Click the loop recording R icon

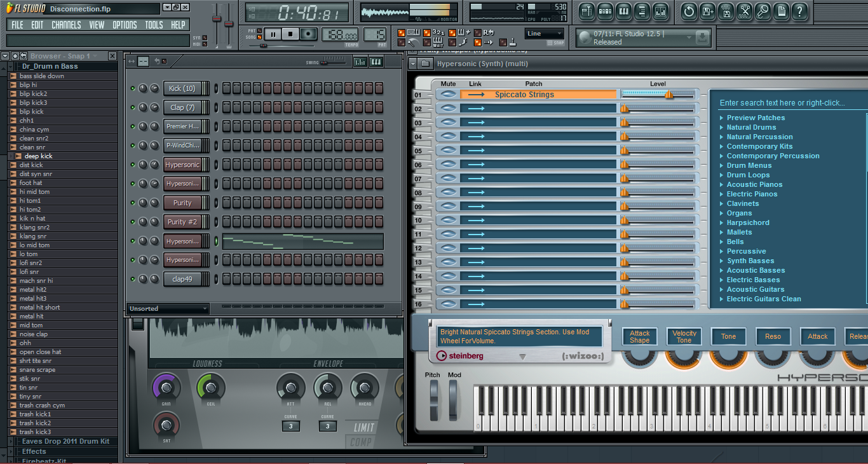(487, 32)
